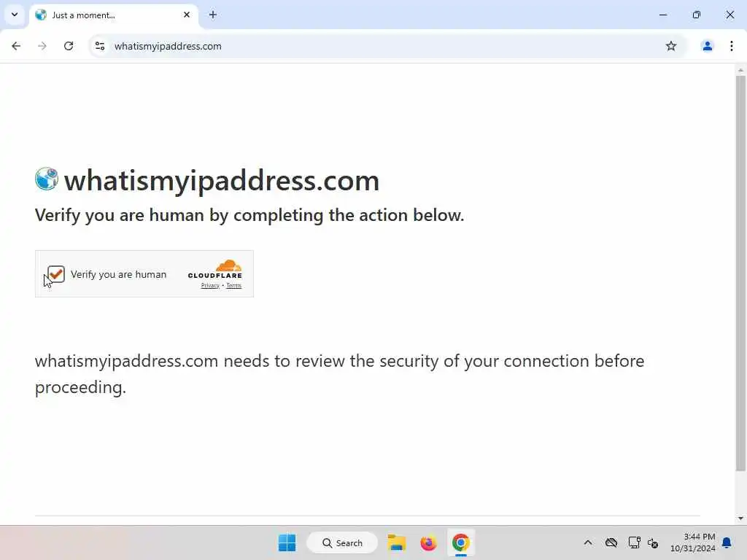This screenshot has width=747, height=560.
Task: Click the taskbar Search box
Action: (x=343, y=542)
